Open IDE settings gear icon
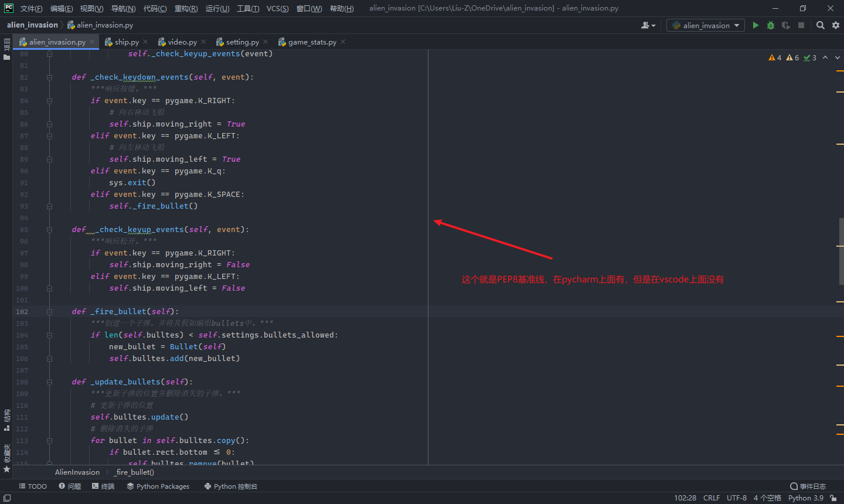 point(836,25)
